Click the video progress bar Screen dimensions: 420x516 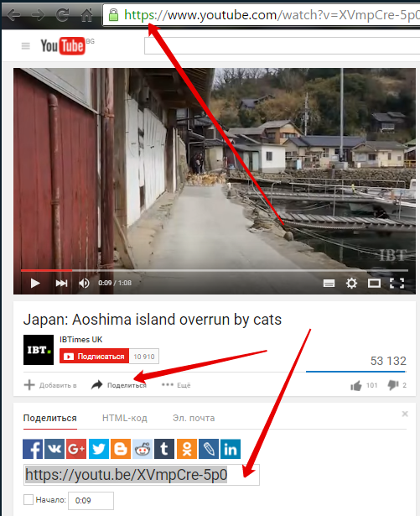[215, 270]
